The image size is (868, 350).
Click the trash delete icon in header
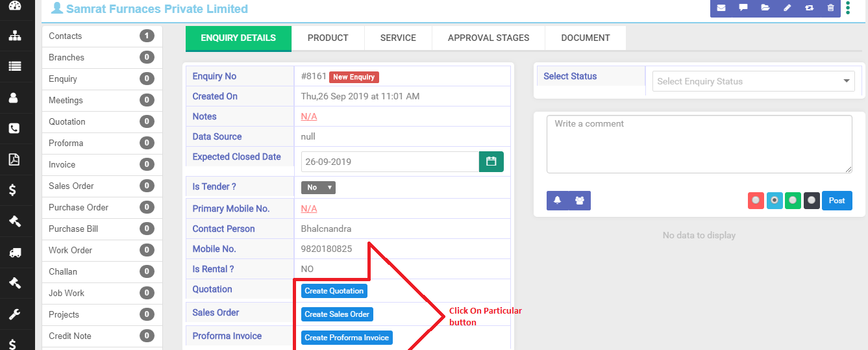[830, 8]
